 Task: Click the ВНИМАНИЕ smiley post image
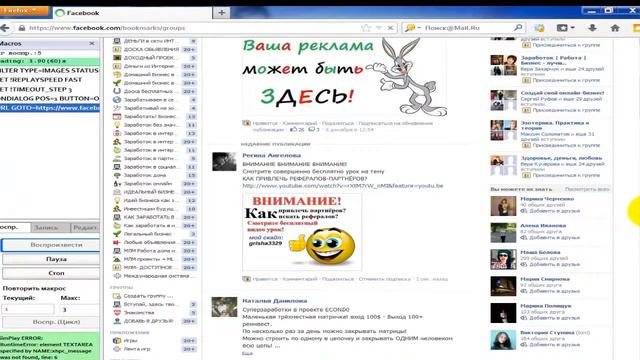(302, 232)
